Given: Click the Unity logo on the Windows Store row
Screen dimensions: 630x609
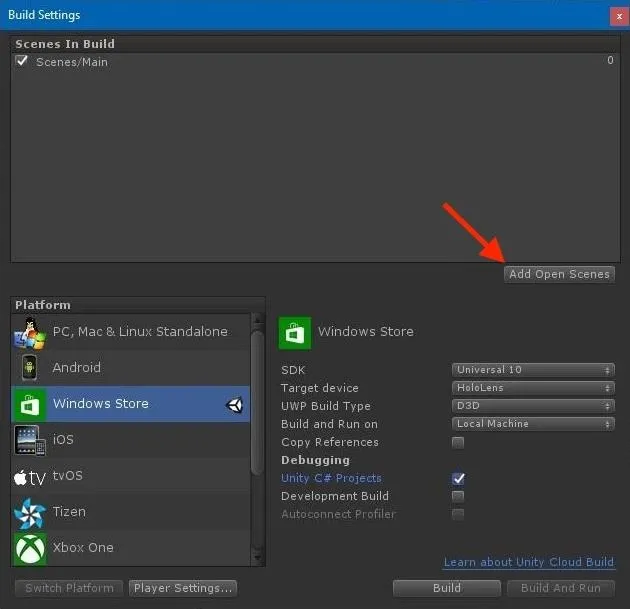Looking at the screenshot, I should click(234, 405).
